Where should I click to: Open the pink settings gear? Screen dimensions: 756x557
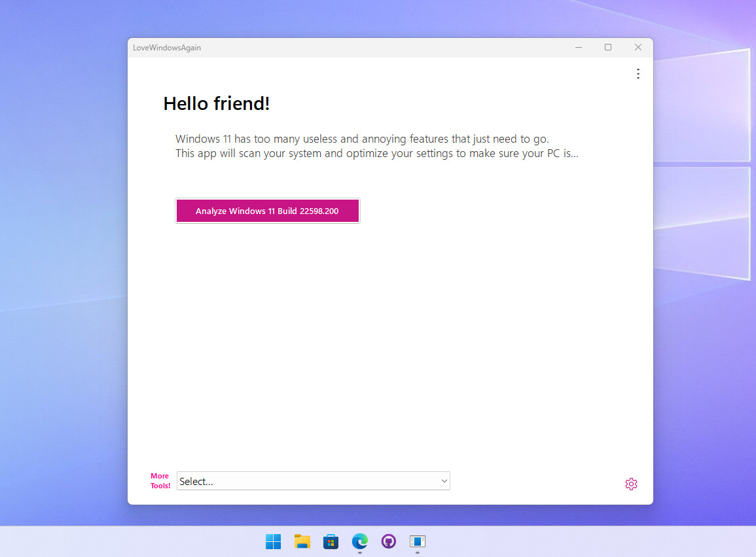point(631,484)
